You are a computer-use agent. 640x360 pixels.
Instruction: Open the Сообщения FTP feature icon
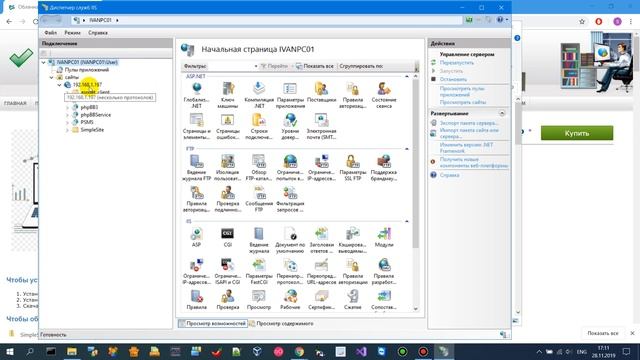click(x=259, y=199)
